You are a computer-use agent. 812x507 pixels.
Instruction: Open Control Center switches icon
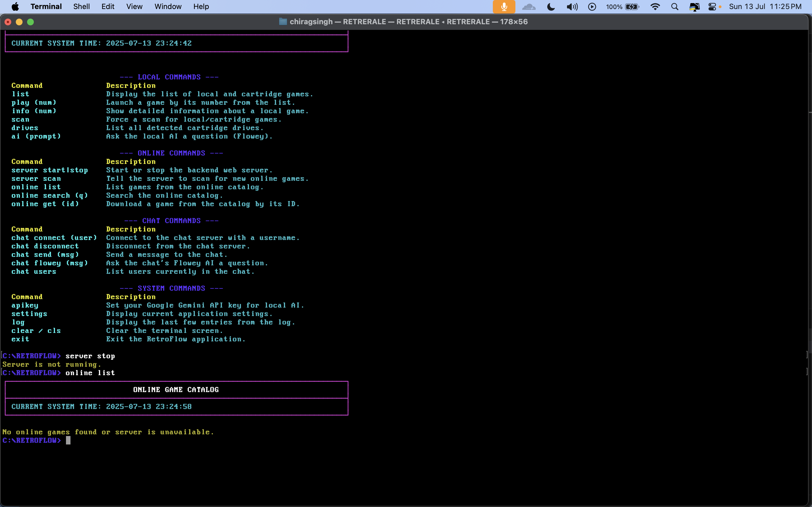click(x=712, y=7)
